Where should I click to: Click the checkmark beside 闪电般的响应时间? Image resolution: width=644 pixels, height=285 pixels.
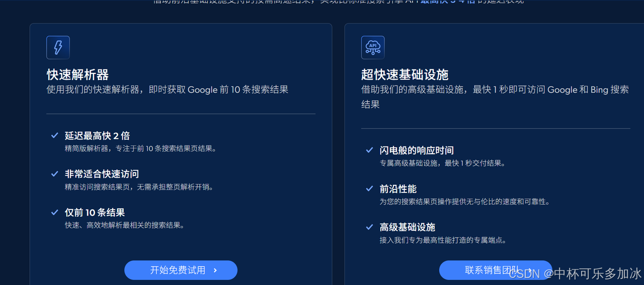tap(369, 150)
